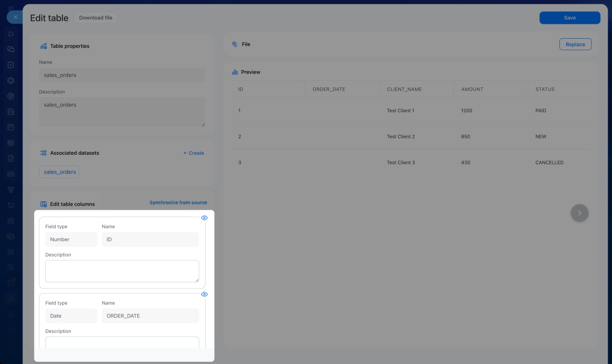Select the amount cell 430
This screenshot has width=612, height=364.
tap(466, 162)
